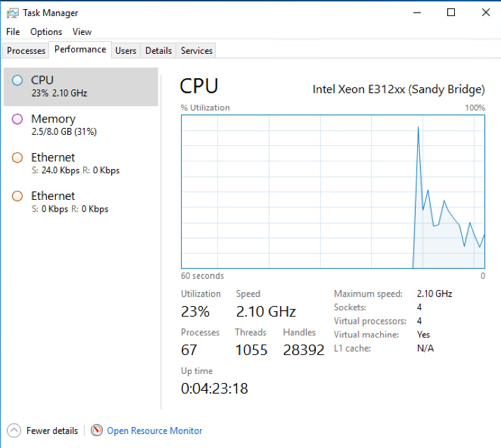
Task: Maximize the Task Manager window
Action: [x=451, y=13]
